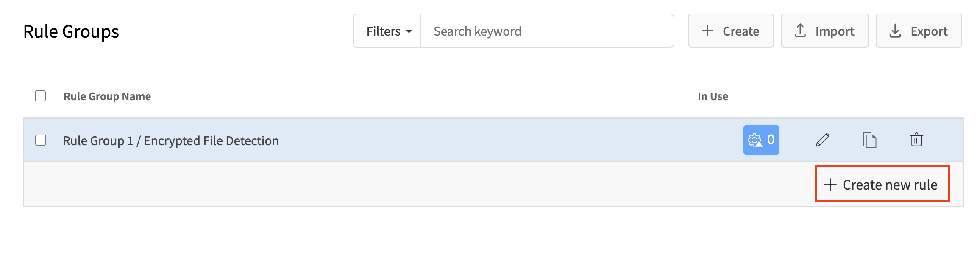This screenshot has height=275, width=980.
Task: Click the Rule Groups page heading
Action: pyautogui.click(x=71, y=31)
